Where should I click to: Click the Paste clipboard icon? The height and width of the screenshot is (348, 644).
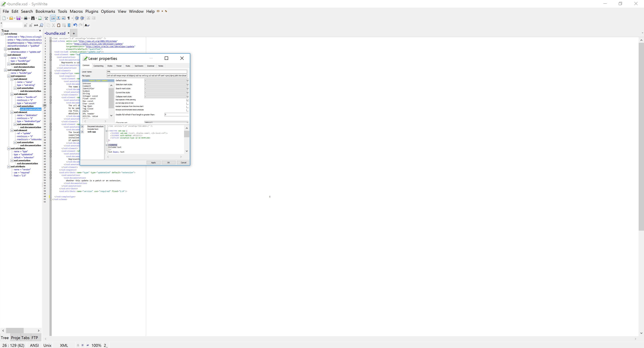point(59,25)
